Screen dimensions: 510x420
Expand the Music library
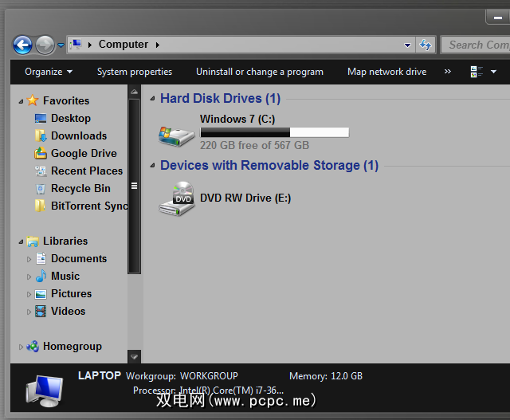point(29,277)
